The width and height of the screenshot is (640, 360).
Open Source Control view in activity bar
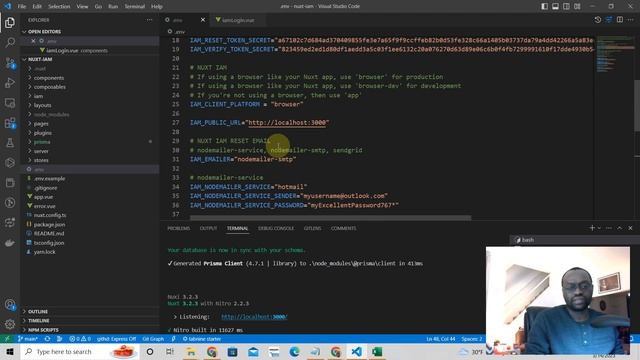(10, 62)
